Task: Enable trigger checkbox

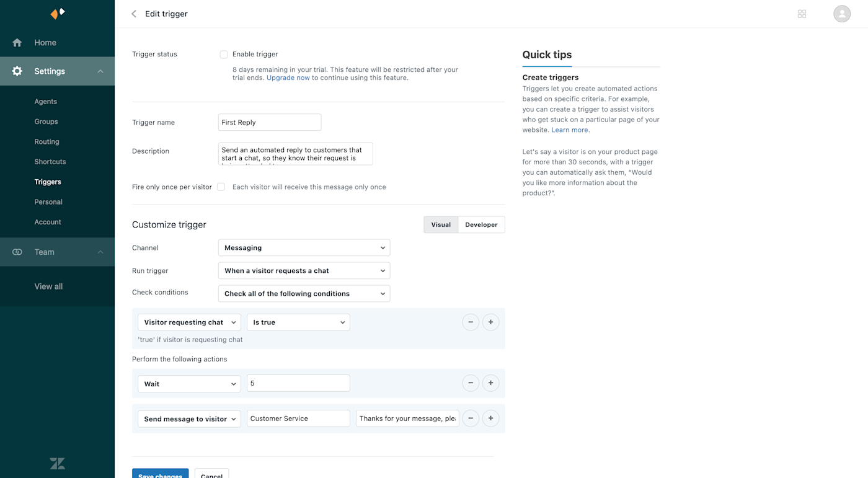Action: (224, 55)
